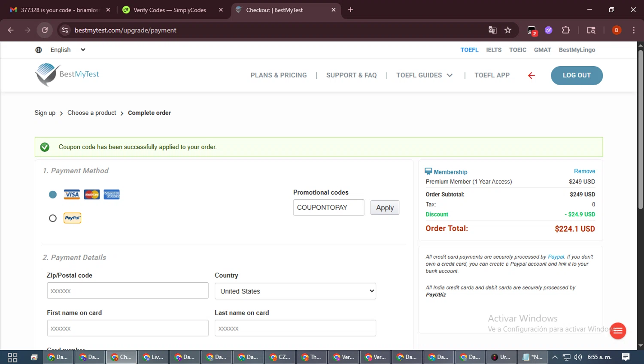This screenshot has width=644, height=364.
Task: Click the American Express card icon
Action: (112, 194)
